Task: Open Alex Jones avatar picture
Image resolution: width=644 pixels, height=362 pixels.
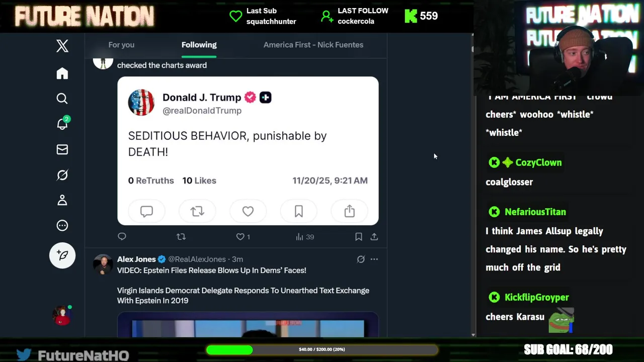Action: tap(103, 264)
